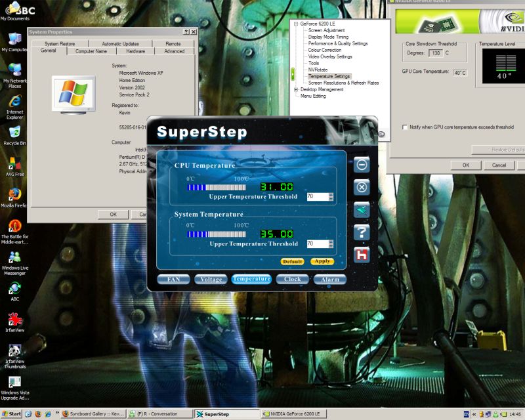Click the green slide-out tab on NVIDIA tree panel

(293, 73)
